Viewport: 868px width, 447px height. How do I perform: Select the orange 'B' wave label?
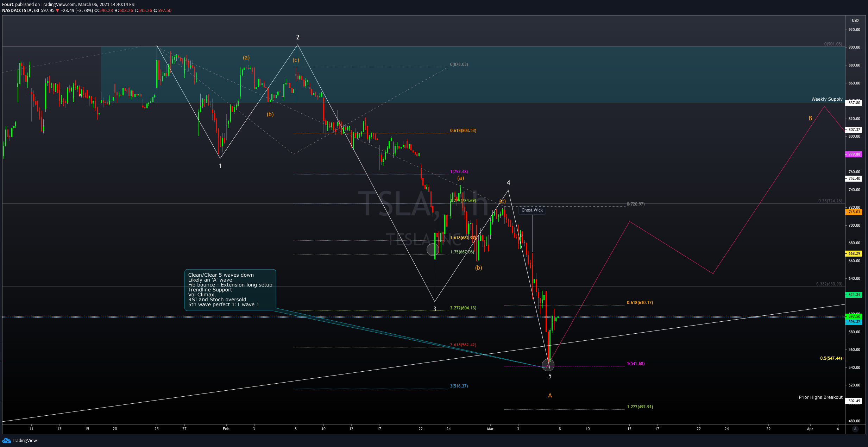click(x=810, y=118)
